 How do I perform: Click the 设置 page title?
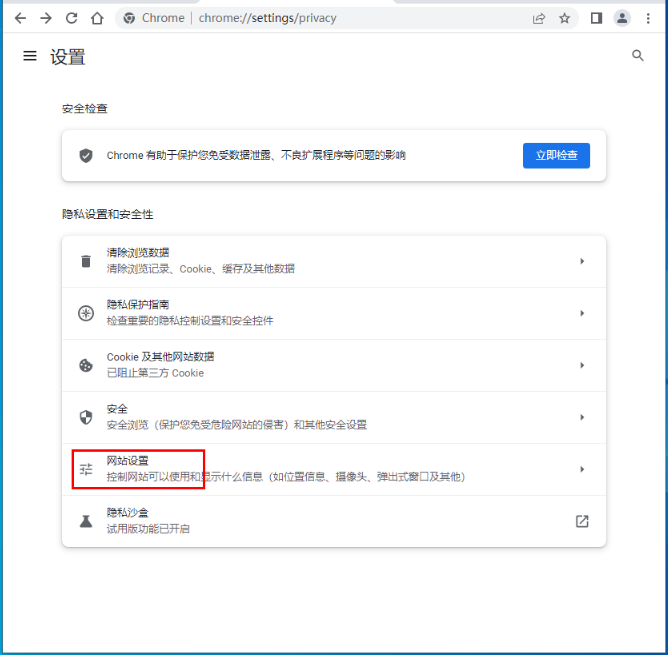(68, 57)
